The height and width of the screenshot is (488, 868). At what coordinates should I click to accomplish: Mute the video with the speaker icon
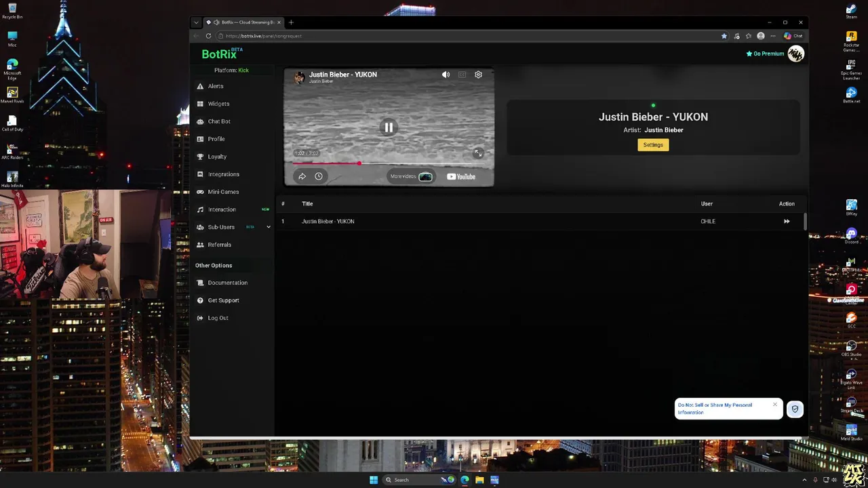(x=446, y=75)
